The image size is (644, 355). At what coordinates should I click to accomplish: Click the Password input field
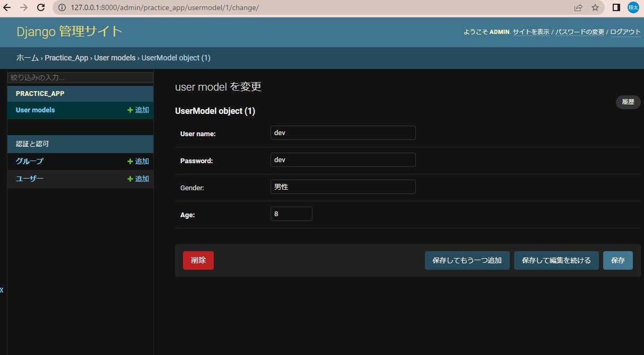pyautogui.click(x=343, y=160)
